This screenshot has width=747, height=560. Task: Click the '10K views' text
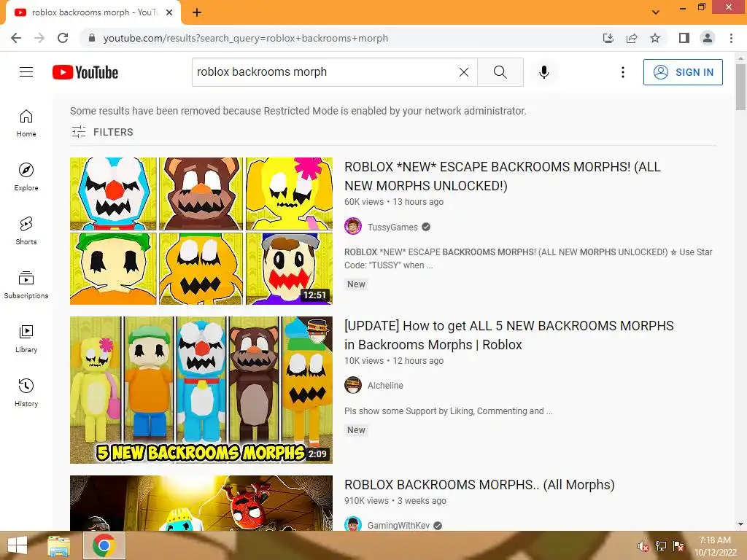coord(364,361)
